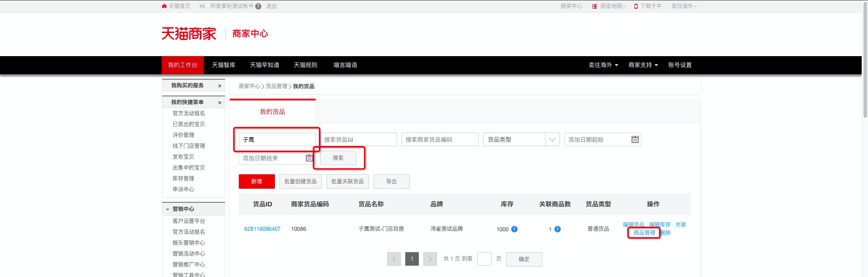Viewport: 868px width, 277px height.
Task: Open 账号设置 in navbar
Action: coord(680,65)
